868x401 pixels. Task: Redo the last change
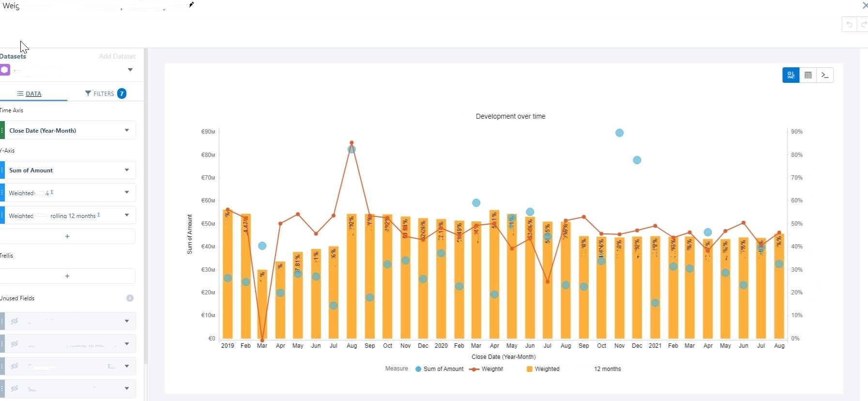pos(863,24)
